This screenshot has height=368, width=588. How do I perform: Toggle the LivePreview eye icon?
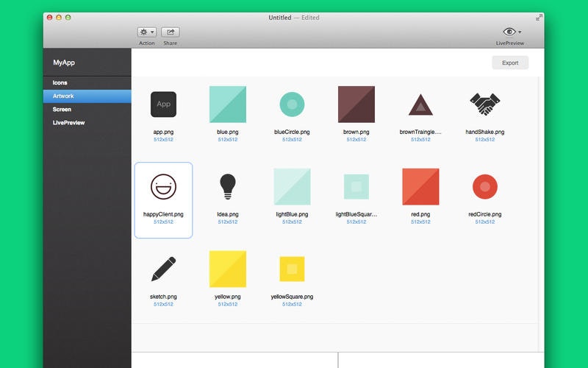(509, 32)
